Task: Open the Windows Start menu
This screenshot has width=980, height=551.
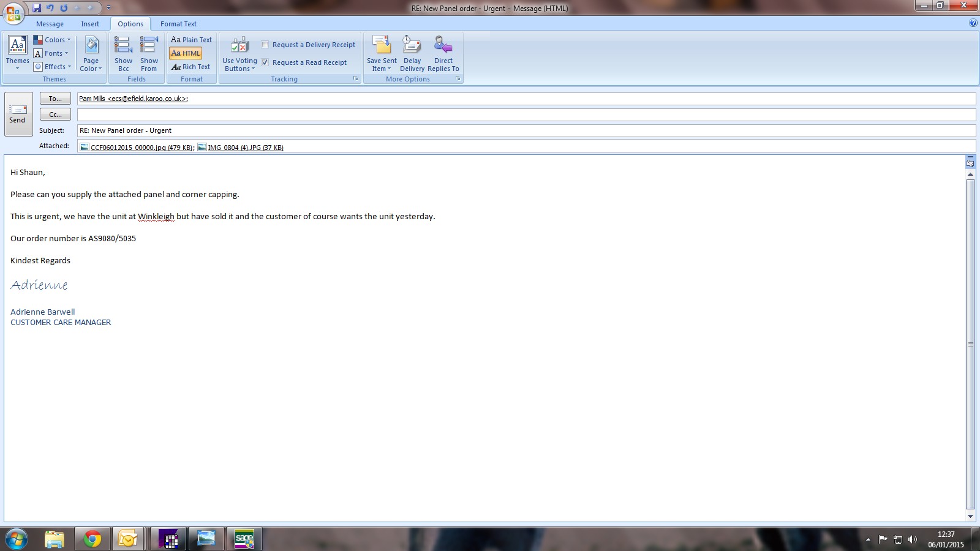Action: tap(16, 539)
